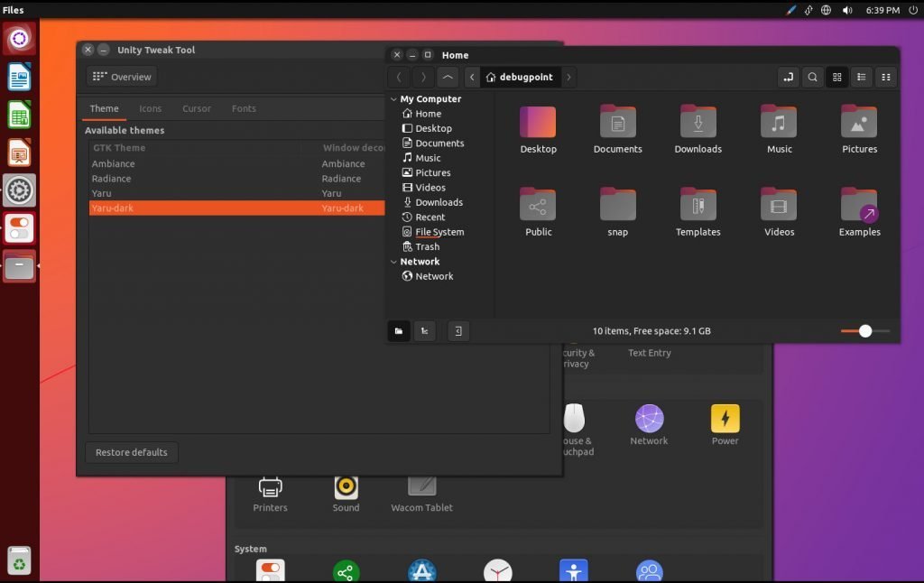The image size is (924, 583).
Task: Open the Music folder icon
Action: point(779,122)
